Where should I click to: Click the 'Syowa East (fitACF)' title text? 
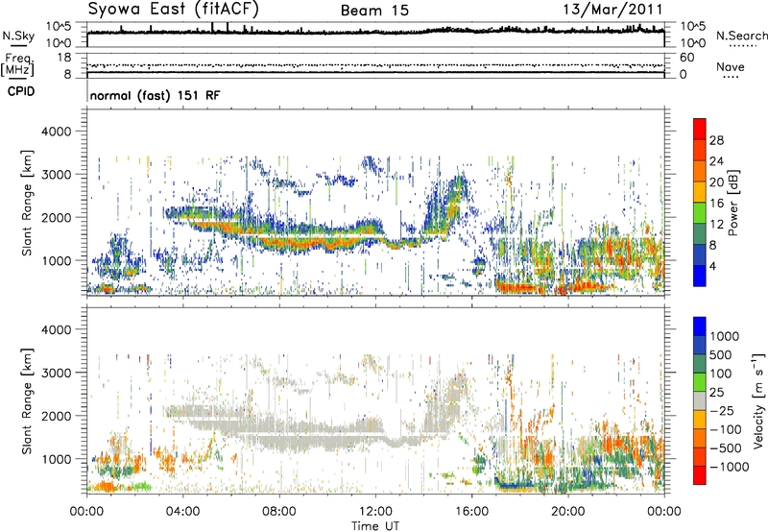click(174, 9)
